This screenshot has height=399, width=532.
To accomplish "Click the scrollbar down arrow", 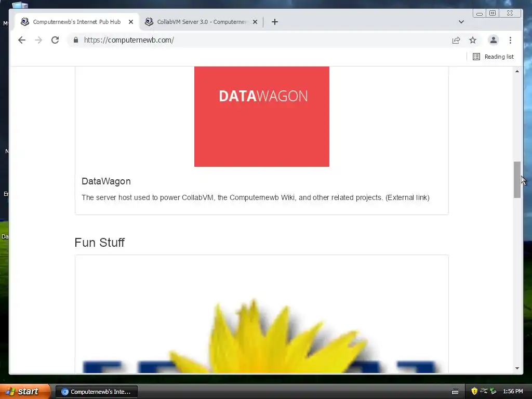I will pos(517,368).
